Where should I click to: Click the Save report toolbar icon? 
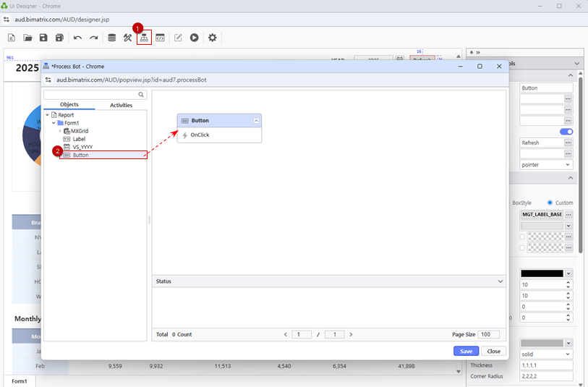(43, 38)
